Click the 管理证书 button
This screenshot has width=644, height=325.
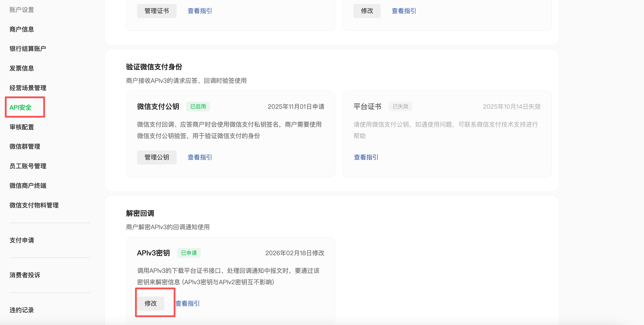157,11
